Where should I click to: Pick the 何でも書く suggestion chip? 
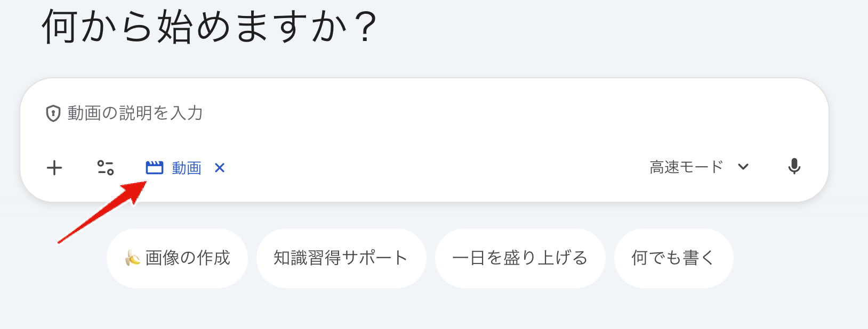pyautogui.click(x=673, y=258)
